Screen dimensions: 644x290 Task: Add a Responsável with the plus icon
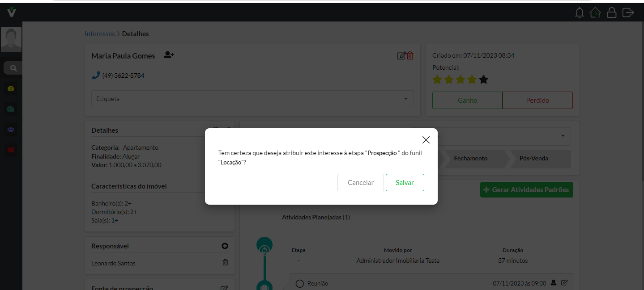pos(225,246)
